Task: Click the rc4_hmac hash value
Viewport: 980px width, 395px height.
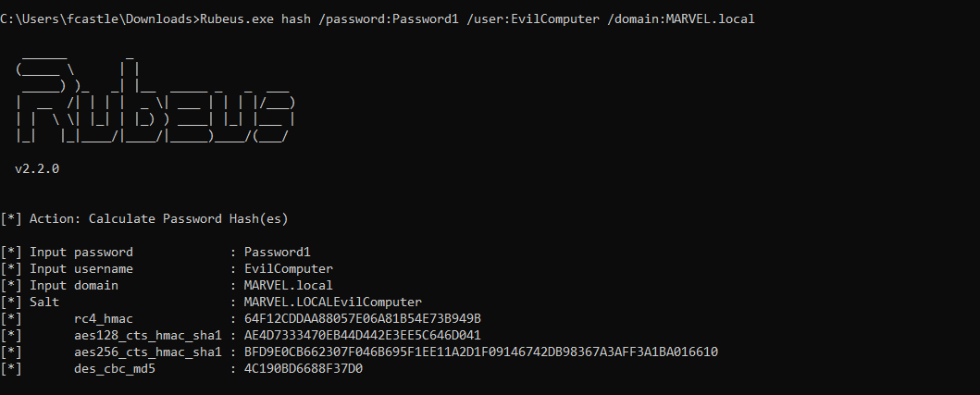Action: tap(363, 319)
